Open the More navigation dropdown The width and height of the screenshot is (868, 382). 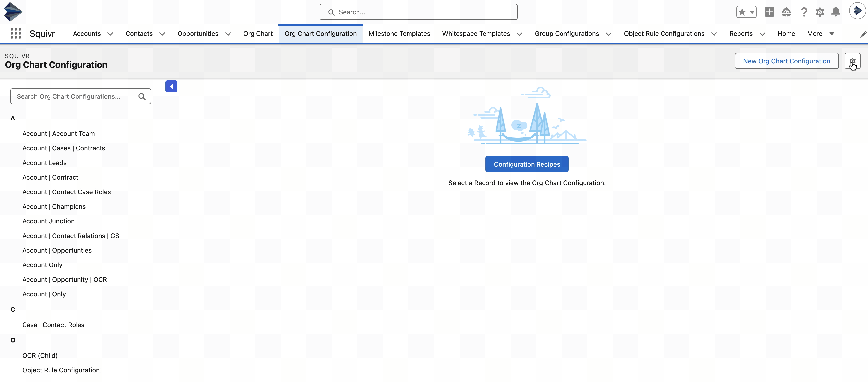[820, 34]
